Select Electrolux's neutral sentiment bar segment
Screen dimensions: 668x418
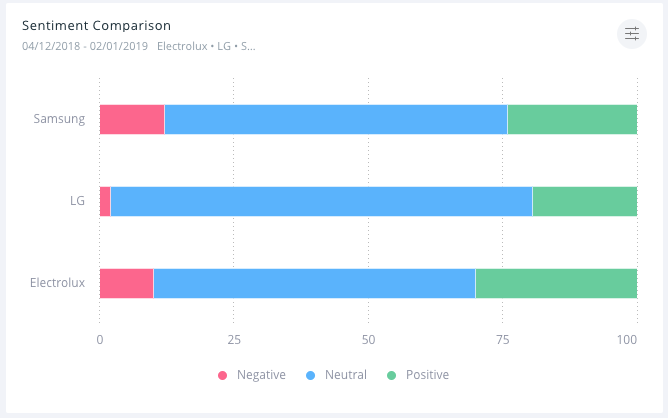point(314,283)
